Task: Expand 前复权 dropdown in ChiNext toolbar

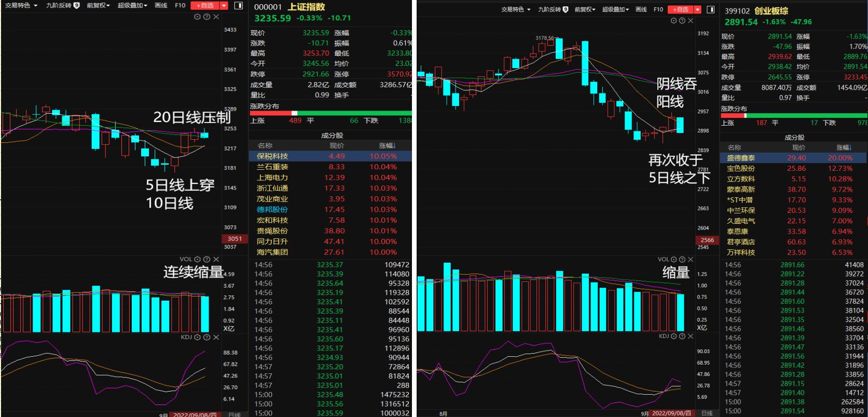Action: point(585,9)
